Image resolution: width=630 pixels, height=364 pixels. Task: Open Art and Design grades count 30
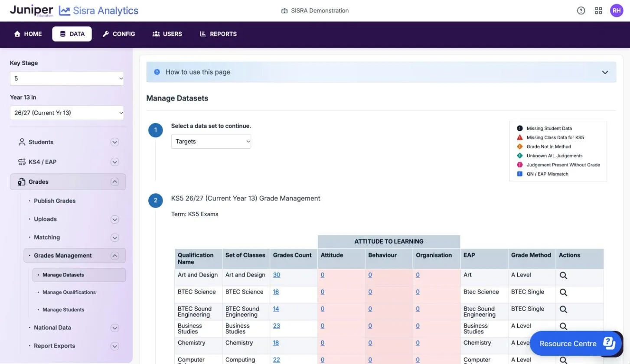[x=277, y=275]
